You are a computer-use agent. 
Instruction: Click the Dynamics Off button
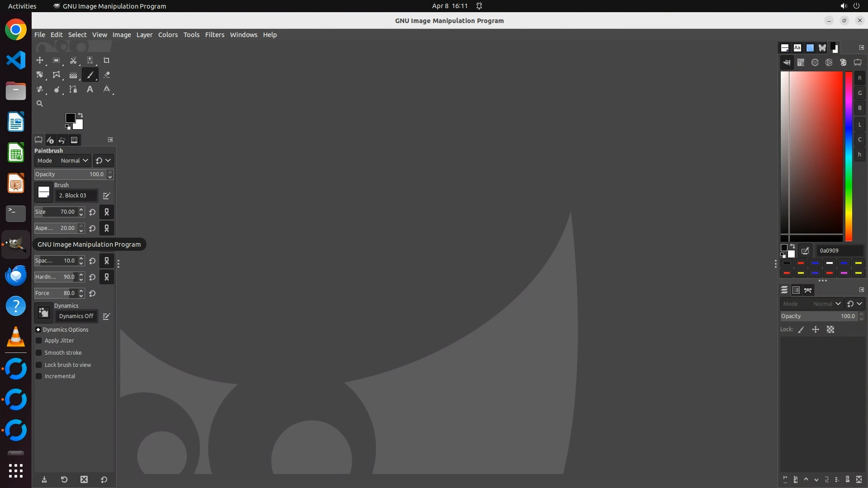point(76,316)
